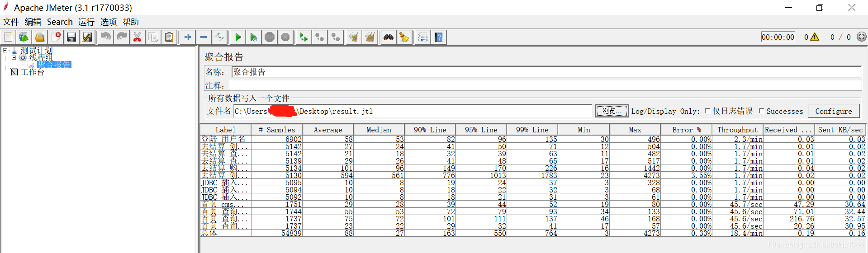This screenshot has height=253, width=868.
Task: Click the New test plan icon
Action: pos(8,37)
